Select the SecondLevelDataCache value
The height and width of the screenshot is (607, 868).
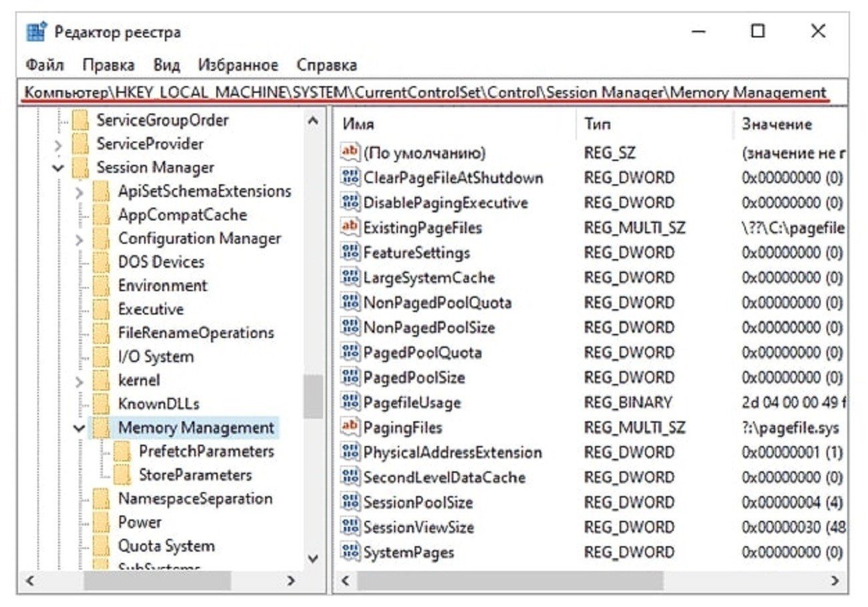(444, 477)
